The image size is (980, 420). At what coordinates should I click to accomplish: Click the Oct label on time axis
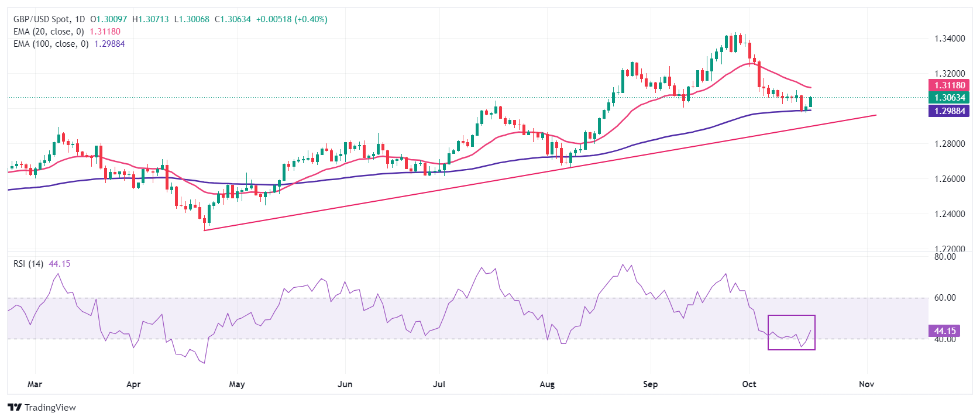[x=749, y=384]
